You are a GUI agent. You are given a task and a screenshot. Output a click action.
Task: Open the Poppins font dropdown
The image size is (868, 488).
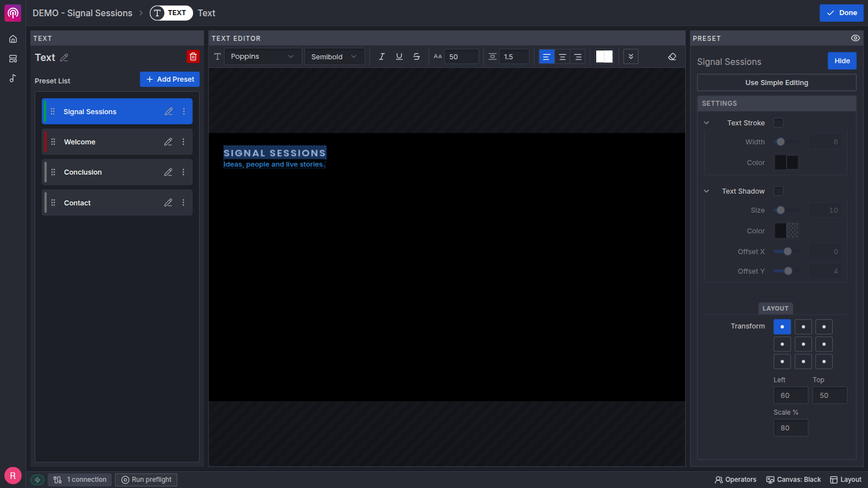coord(263,57)
